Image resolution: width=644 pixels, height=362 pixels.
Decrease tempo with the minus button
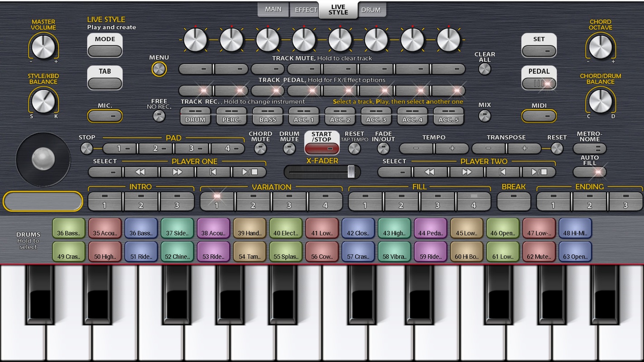tap(416, 148)
